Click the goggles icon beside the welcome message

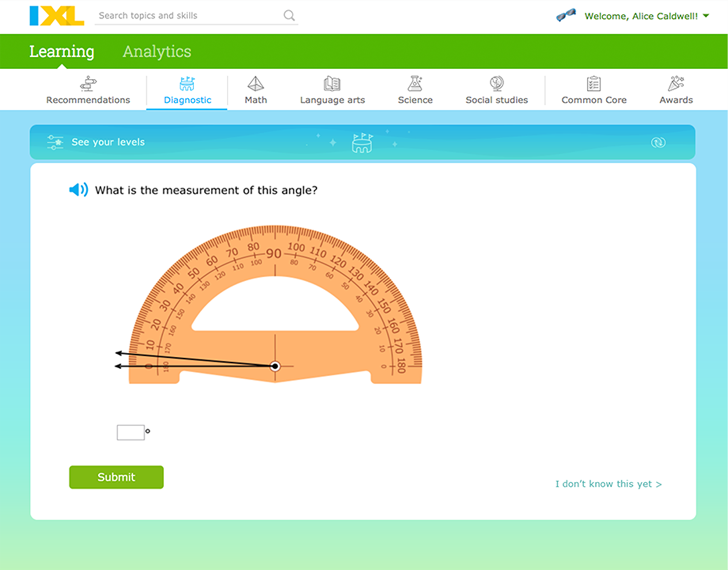tap(567, 14)
